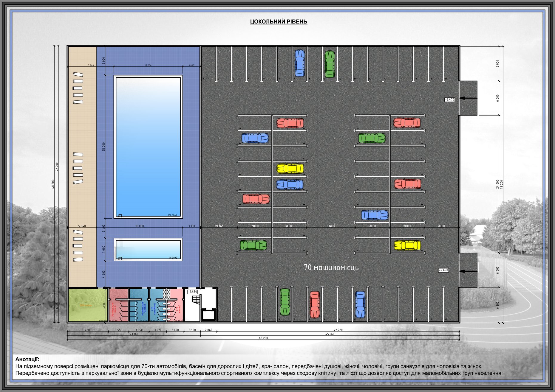Image resolution: width=555 pixels, height=392 pixels.
Task: Select the yellow car in the left center block
Action: (290, 169)
